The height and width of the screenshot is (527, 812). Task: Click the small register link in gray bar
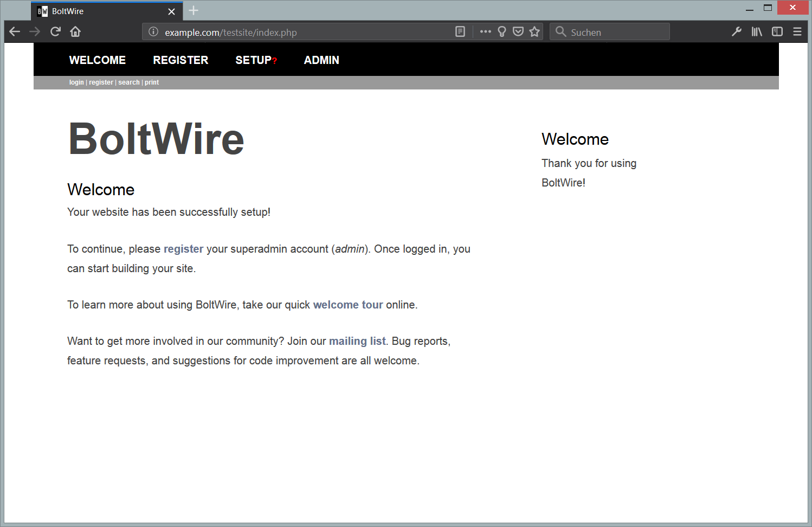click(x=101, y=82)
